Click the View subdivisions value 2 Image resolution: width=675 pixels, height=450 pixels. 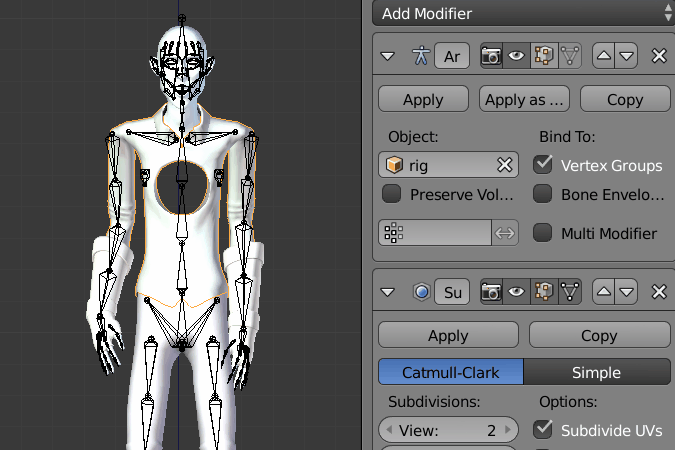(x=491, y=430)
